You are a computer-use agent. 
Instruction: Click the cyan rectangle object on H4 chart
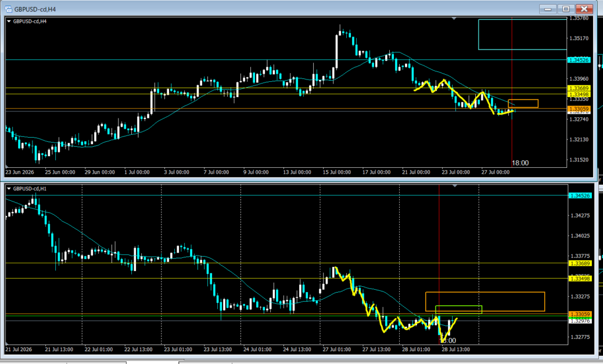pyautogui.click(x=522, y=35)
